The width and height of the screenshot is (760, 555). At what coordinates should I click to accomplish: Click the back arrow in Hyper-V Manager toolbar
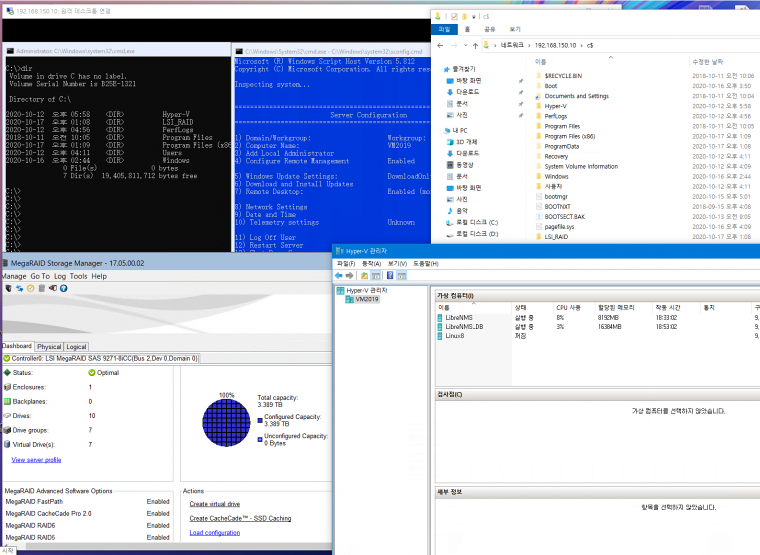click(338, 276)
